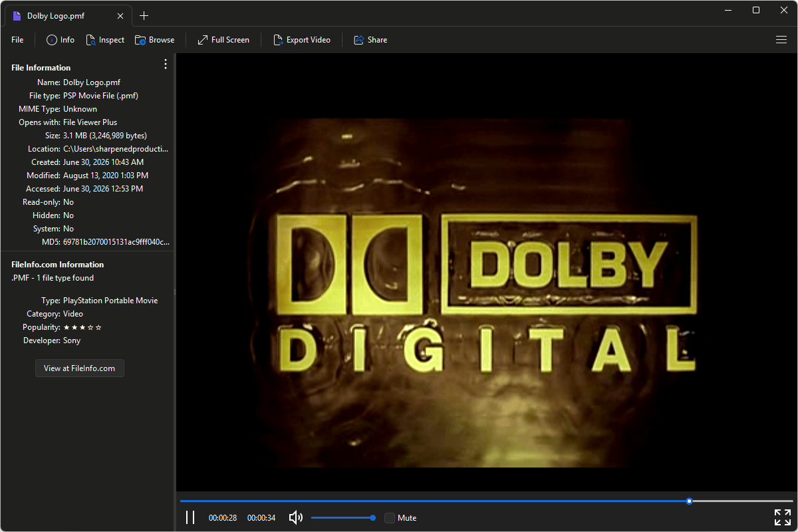Image resolution: width=798 pixels, height=532 pixels.
Task: Open Browse folder icon in toolbar
Action: 140,40
